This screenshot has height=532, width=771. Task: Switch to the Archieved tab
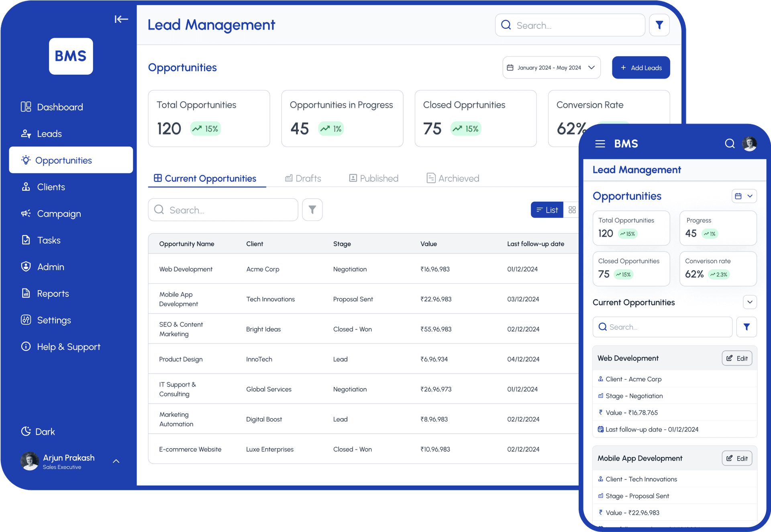click(x=453, y=179)
